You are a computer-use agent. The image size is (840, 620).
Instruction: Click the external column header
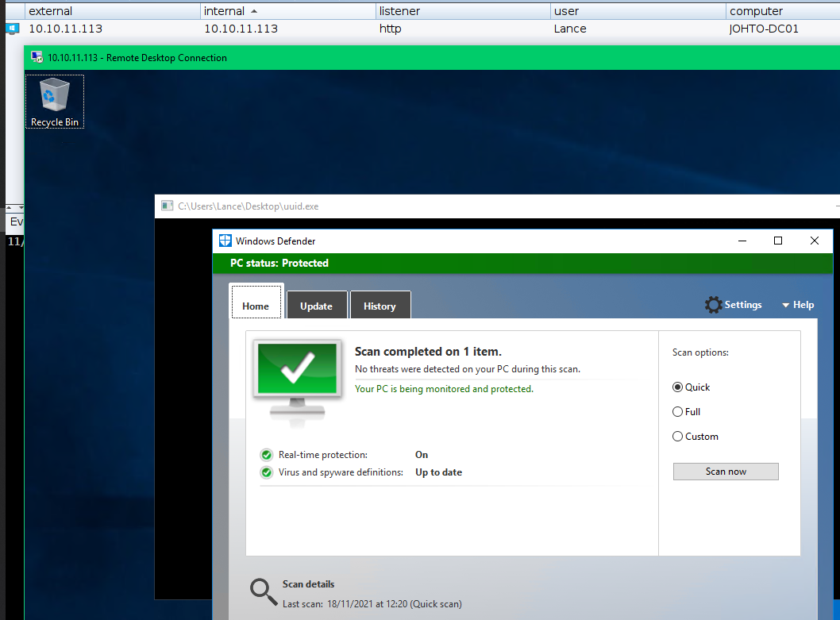(x=113, y=11)
